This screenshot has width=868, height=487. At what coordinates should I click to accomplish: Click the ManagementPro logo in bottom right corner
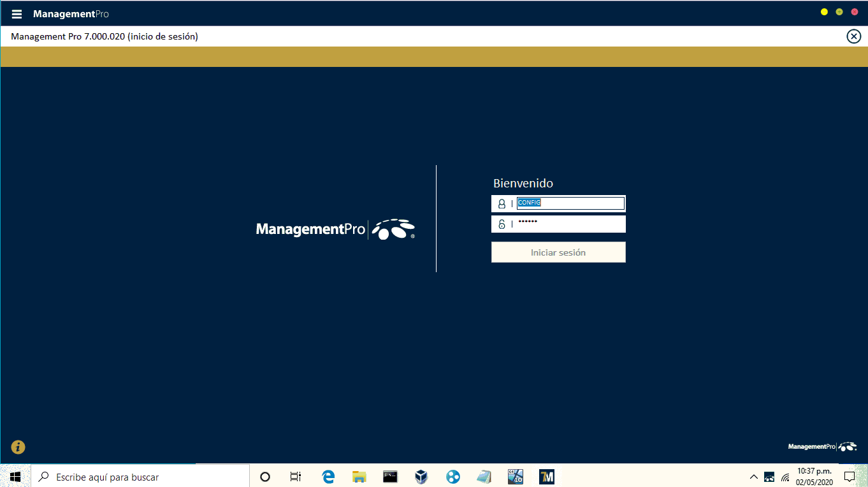821,447
